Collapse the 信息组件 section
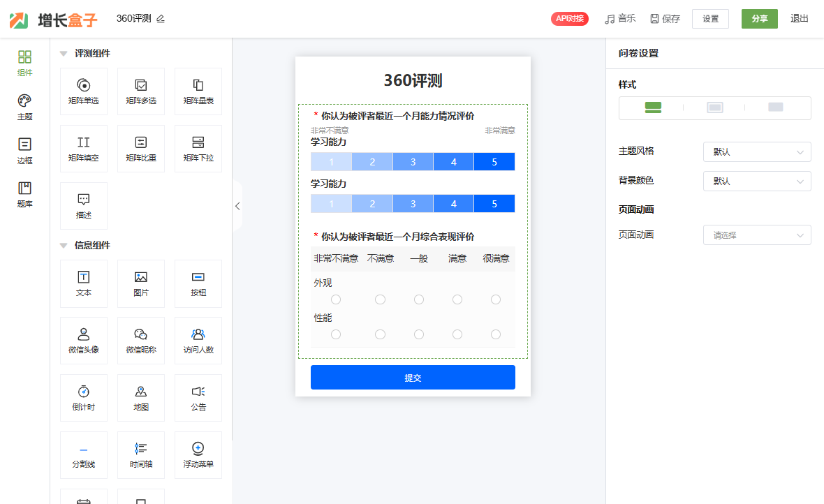The height and width of the screenshot is (504, 824). tap(64, 246)
